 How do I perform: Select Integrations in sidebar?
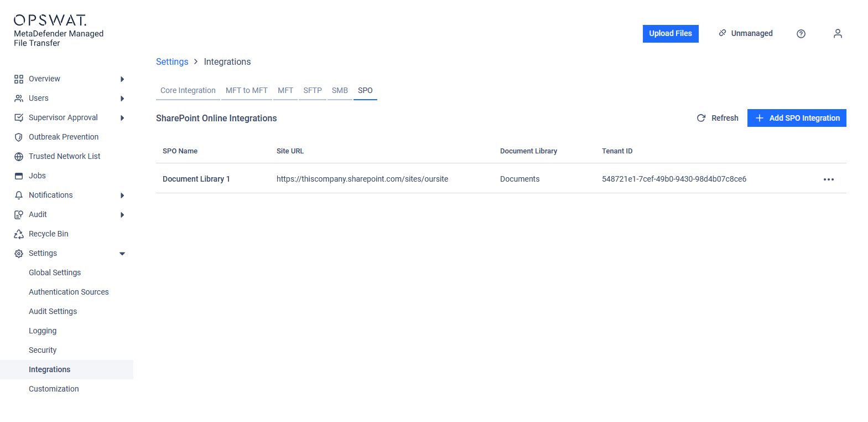click(66, 369)
